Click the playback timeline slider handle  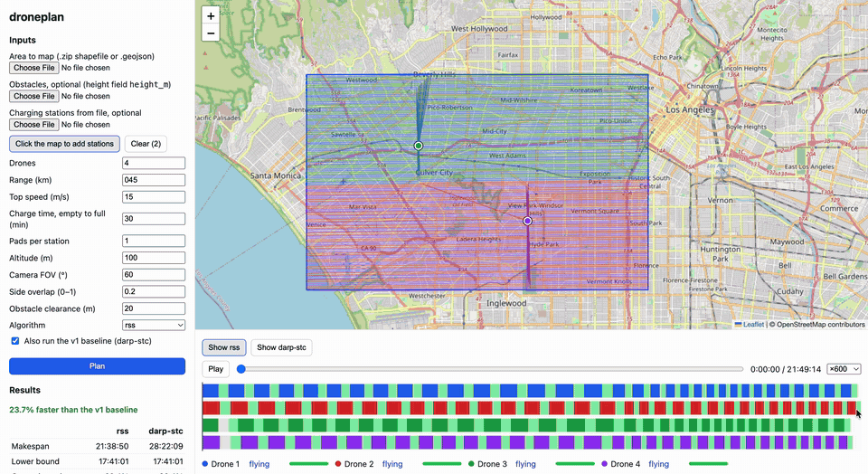(x=241, y=369)
